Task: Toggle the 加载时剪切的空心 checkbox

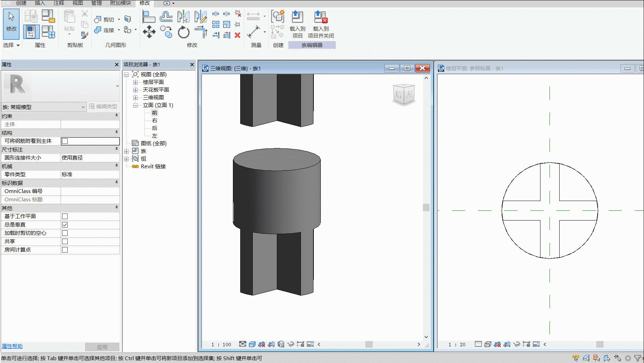Action: pyautogui.click(x=65, y=233)
